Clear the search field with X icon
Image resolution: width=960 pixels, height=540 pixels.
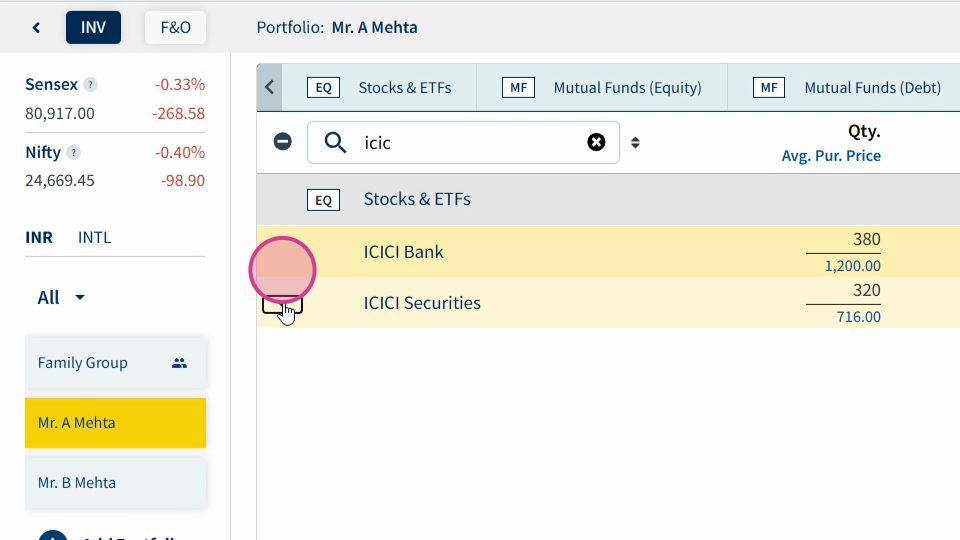click(x=596, y=142)
